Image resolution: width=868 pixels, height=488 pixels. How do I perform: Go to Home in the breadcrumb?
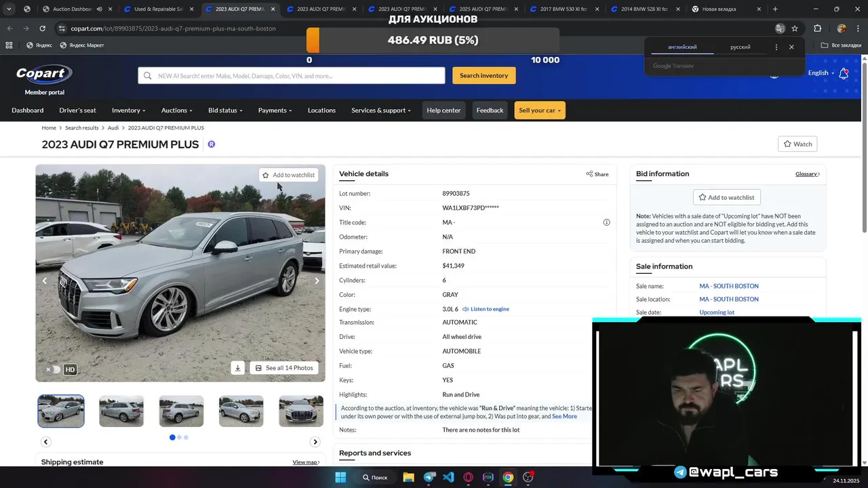49,128
